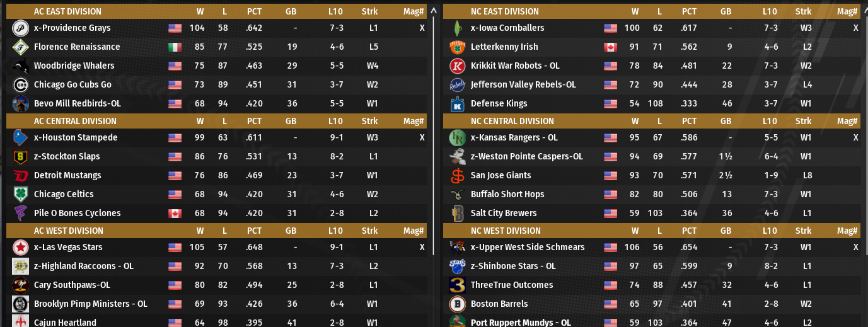Click the Krikkit War Robots logo
Viewport: 868px width, 327px height.
[x=457, y=66]
